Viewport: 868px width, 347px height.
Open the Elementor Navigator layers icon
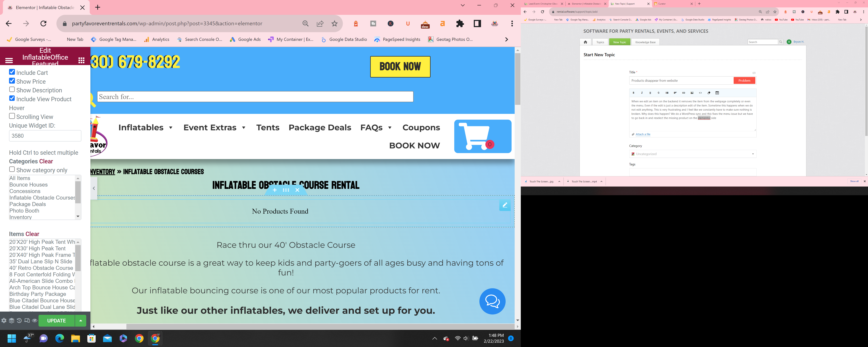(x=11, y=321)
